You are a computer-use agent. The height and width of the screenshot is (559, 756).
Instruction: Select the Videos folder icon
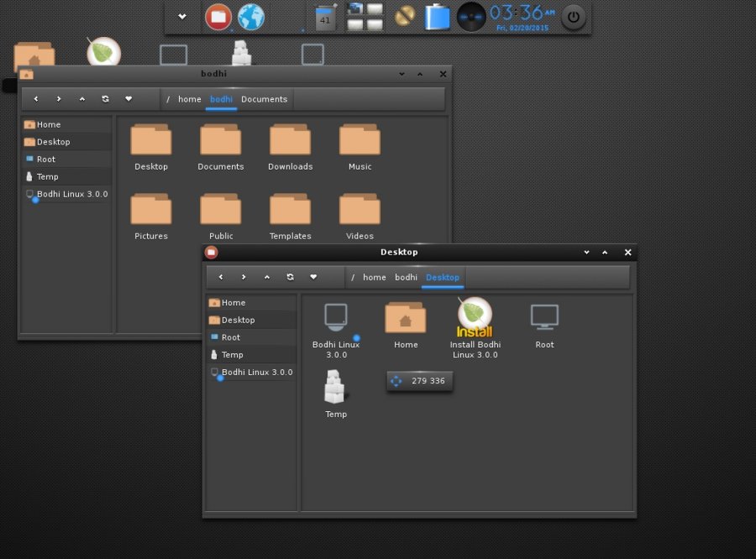tap(360, 217)
